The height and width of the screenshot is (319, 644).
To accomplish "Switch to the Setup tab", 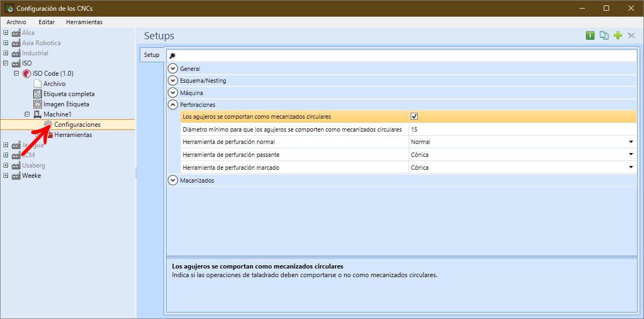I will coord(152,55).
